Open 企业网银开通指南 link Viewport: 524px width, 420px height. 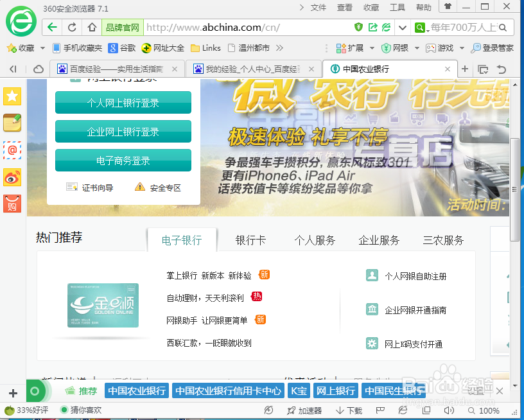415,310
